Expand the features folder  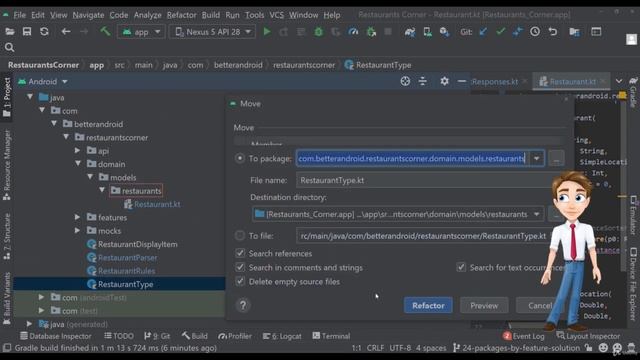tap(77, 217)
